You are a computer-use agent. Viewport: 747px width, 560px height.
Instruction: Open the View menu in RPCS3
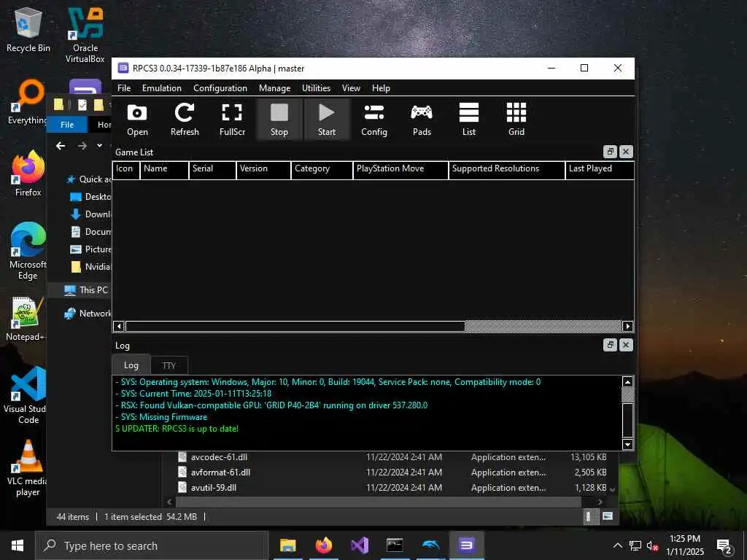click(351, 88)
